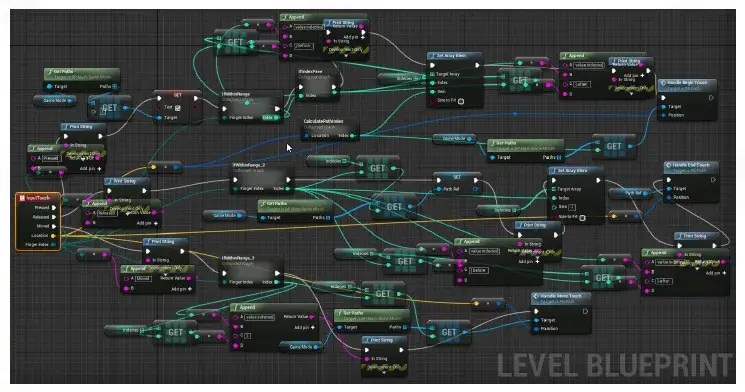Click the Location input pin on CalculatePathIndex

coord(306,136)
